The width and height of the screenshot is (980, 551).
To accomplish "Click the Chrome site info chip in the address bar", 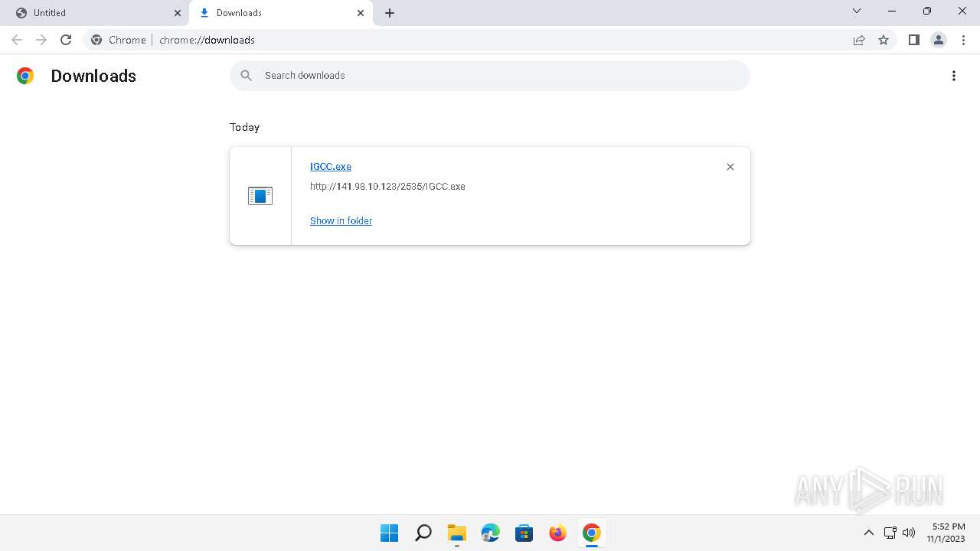I will coord(119,40).
